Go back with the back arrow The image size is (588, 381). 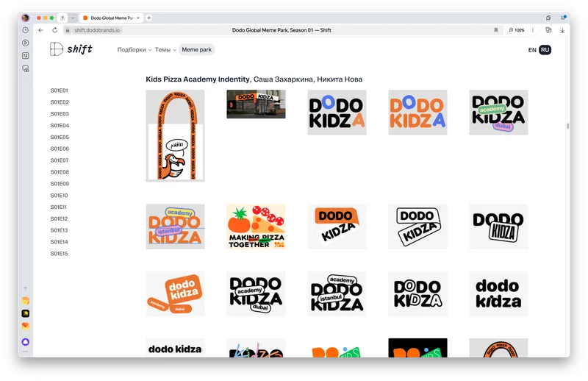pyautogui.click(x=41, y=30)
